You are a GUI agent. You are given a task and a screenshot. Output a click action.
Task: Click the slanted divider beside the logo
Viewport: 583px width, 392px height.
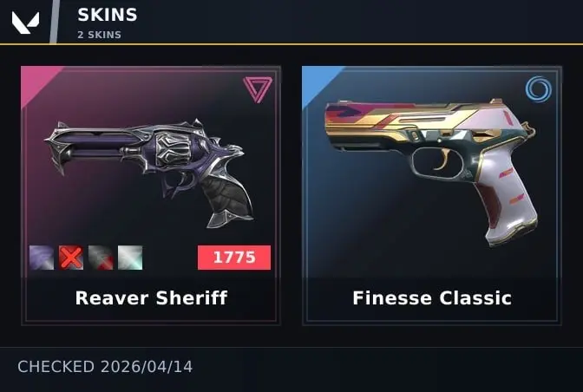[55, 22]
